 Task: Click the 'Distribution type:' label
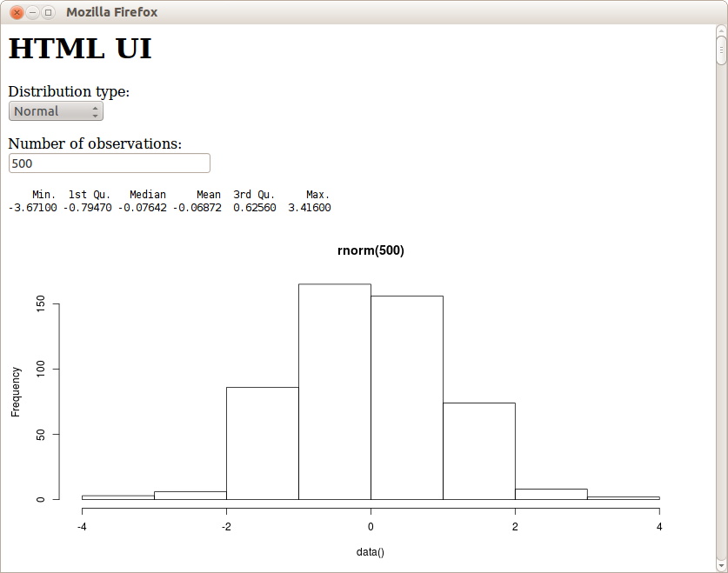[x=69, y=91]
